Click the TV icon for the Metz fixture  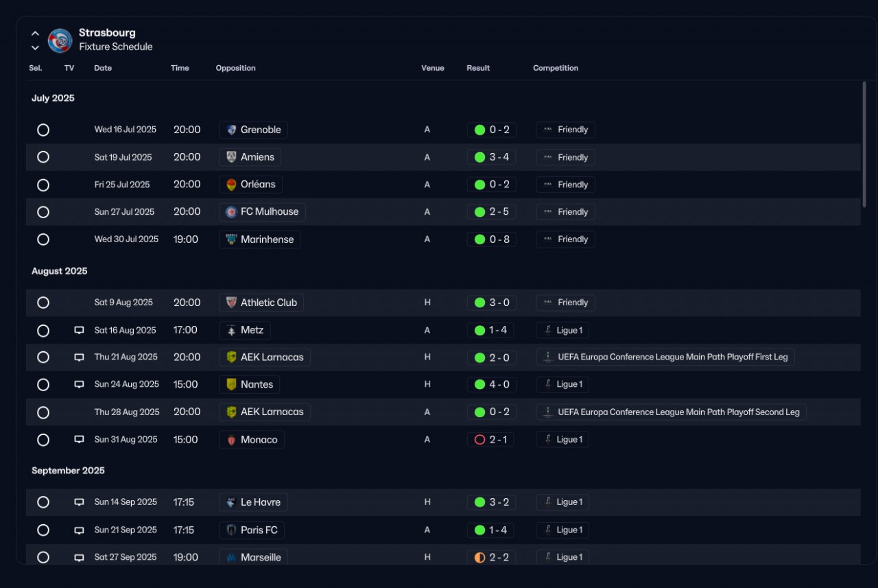pos(79,330)
